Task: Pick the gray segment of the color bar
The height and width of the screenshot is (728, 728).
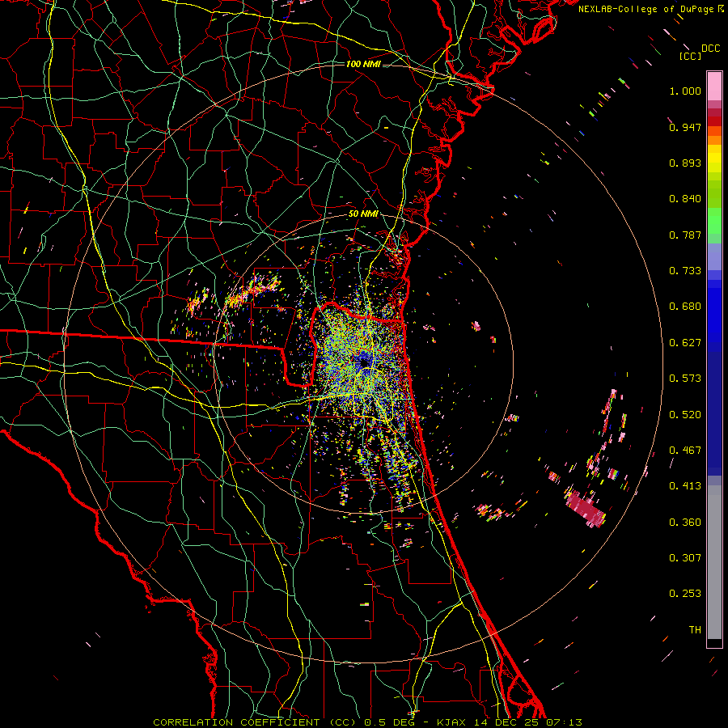Action: point(714,562)
